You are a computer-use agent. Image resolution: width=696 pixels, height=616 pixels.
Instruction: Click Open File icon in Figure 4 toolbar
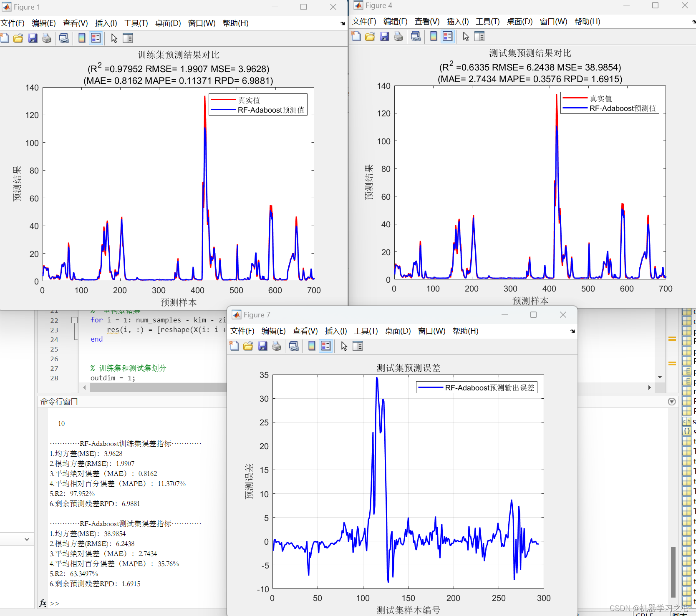(x=370, y=37)
